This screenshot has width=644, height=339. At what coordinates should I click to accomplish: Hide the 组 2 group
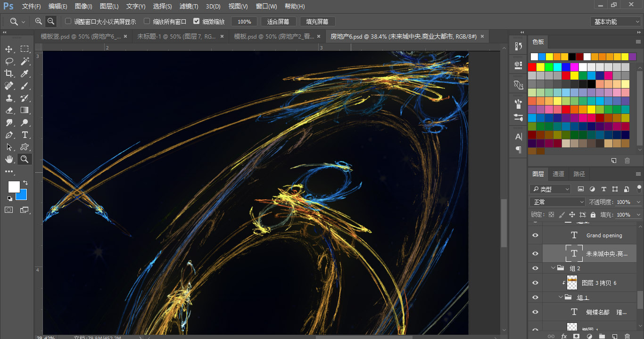535,268
